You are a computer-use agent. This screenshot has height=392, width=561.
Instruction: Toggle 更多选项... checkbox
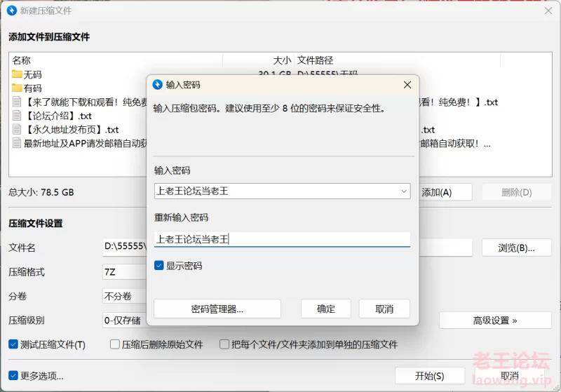click(x=13, y=376)
